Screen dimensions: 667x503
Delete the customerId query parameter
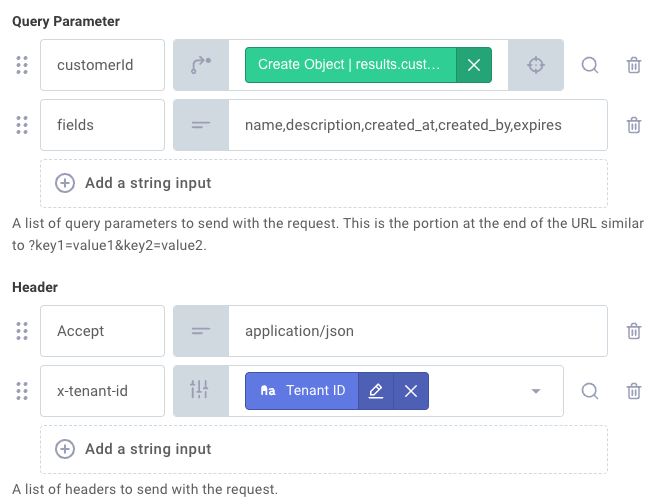[634, 65]
